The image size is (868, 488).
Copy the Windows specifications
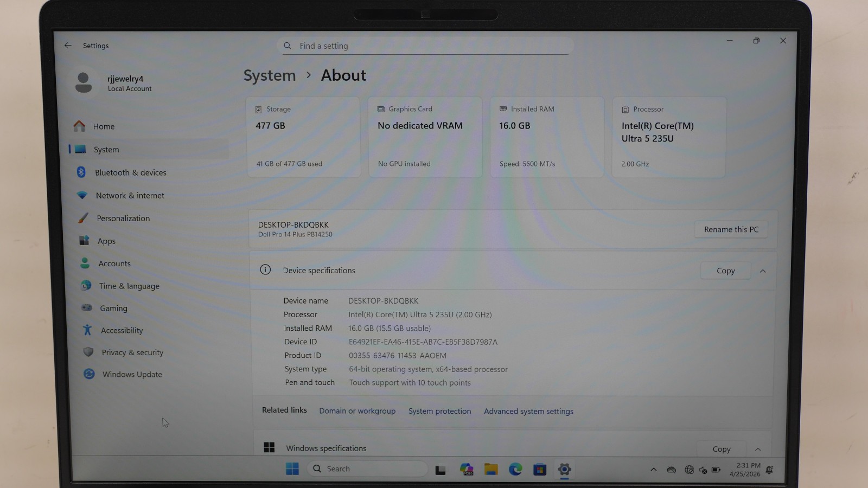pos(722,449)
